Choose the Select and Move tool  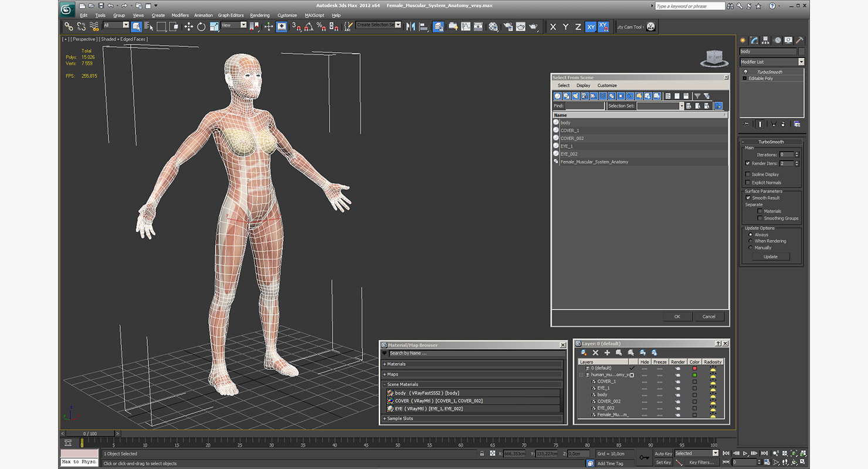(x=188, y=26)
